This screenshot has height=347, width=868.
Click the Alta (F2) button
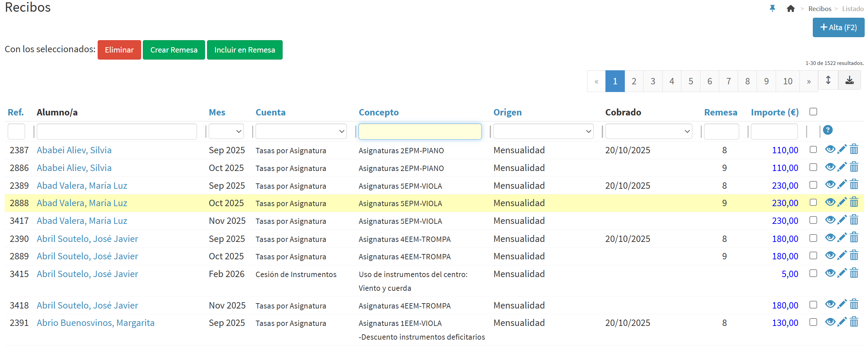(x=838, y=27)
